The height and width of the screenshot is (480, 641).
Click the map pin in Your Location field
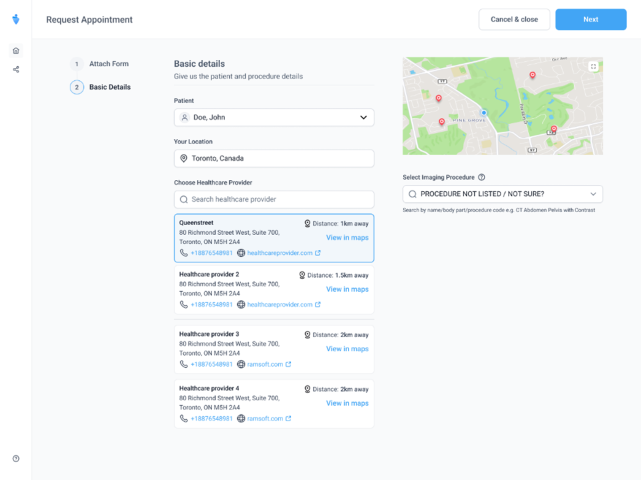(x=184, y=158)
